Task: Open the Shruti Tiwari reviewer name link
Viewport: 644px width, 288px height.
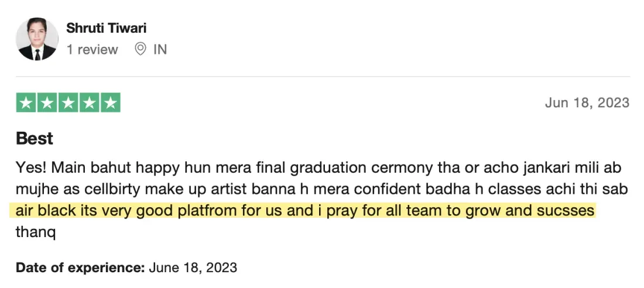Action: click(107, 28)
